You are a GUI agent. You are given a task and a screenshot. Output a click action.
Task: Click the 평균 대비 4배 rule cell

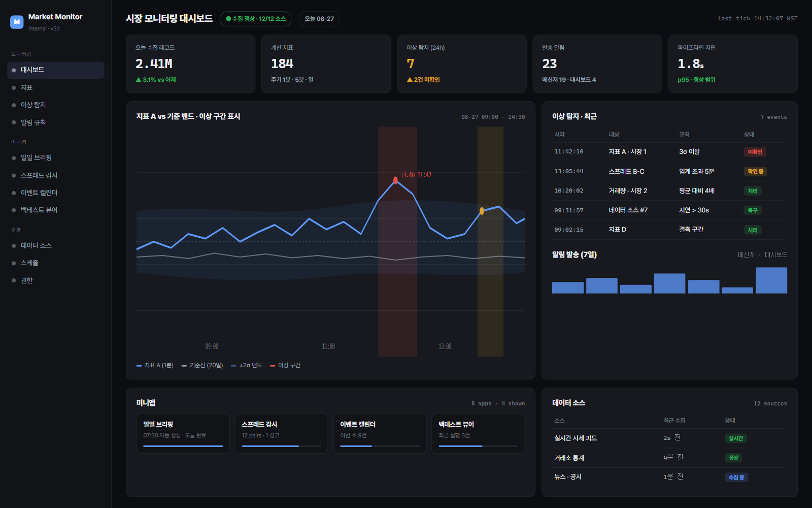pyautogui.click(x=697, y=191)
